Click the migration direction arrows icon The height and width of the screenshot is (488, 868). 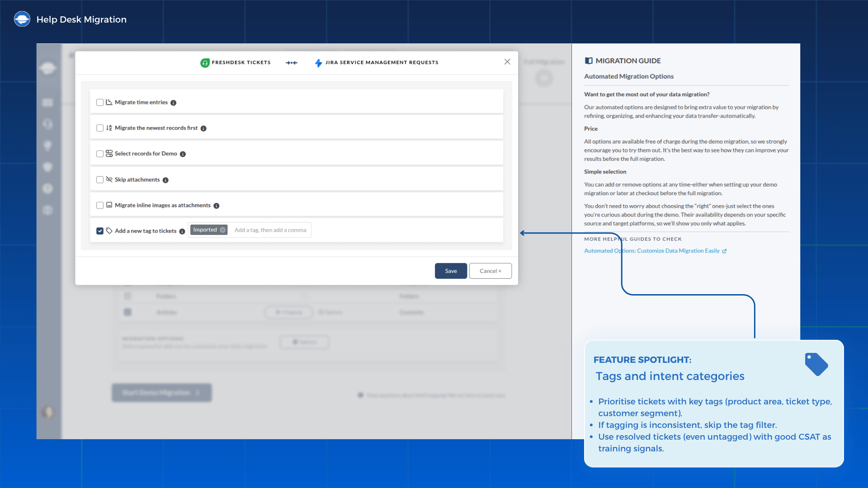pyautogui.click(x=292, y=63)
